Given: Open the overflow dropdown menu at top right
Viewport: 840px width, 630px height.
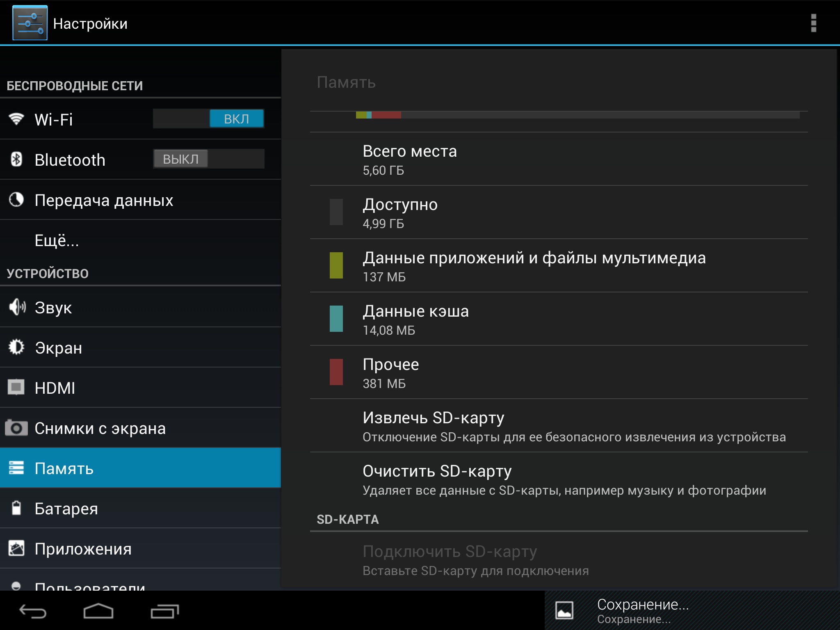Looking at the screenshot, I should [x=813, y=23].
